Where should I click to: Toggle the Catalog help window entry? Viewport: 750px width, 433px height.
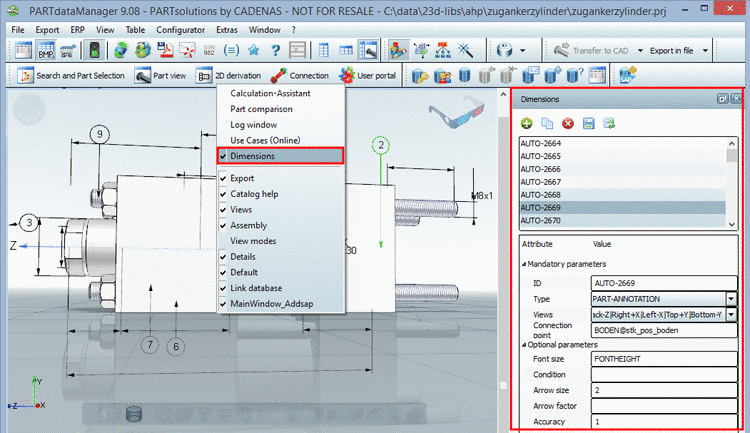[280, 194]
